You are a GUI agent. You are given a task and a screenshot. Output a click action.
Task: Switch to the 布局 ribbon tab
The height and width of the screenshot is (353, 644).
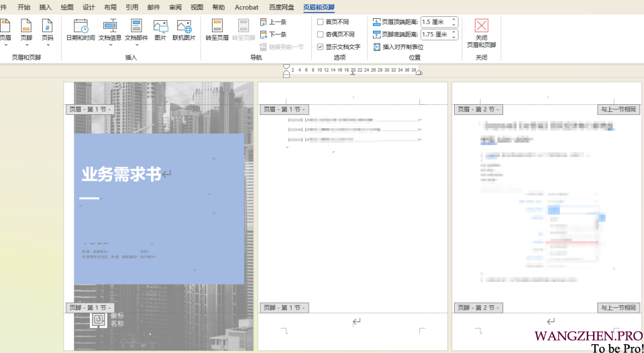(x=110, y=8)
